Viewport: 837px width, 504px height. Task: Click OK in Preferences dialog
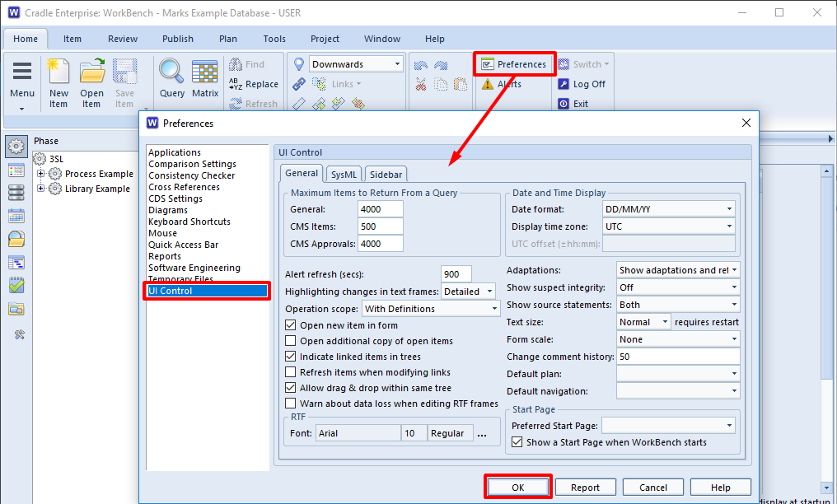(x=518, y=487)
